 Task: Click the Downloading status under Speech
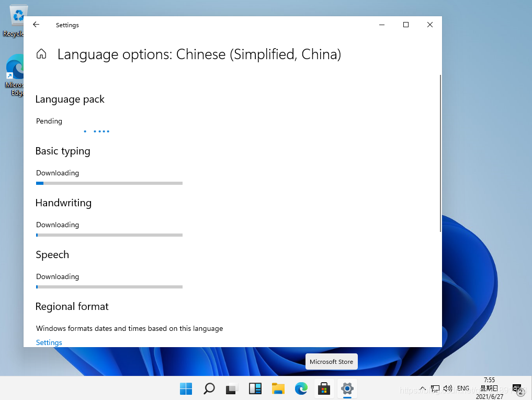pyautogui.click(x=58, y=276)
